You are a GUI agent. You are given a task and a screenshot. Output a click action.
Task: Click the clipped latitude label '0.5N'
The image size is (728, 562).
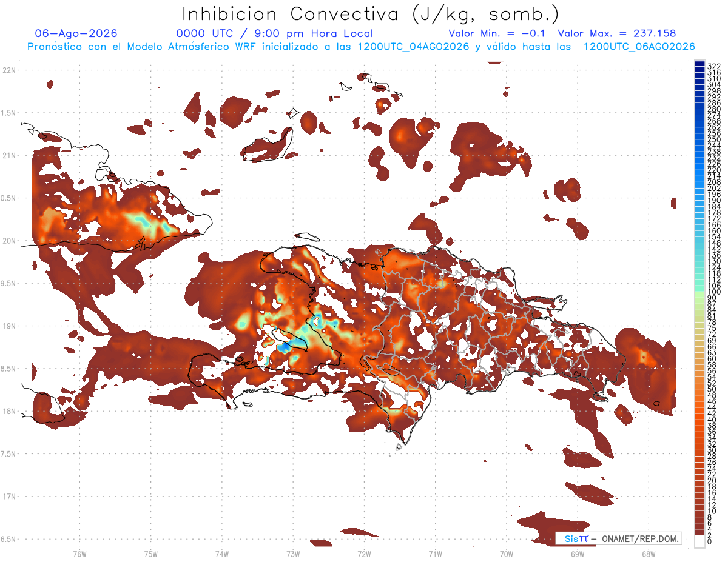coord(8,198)
